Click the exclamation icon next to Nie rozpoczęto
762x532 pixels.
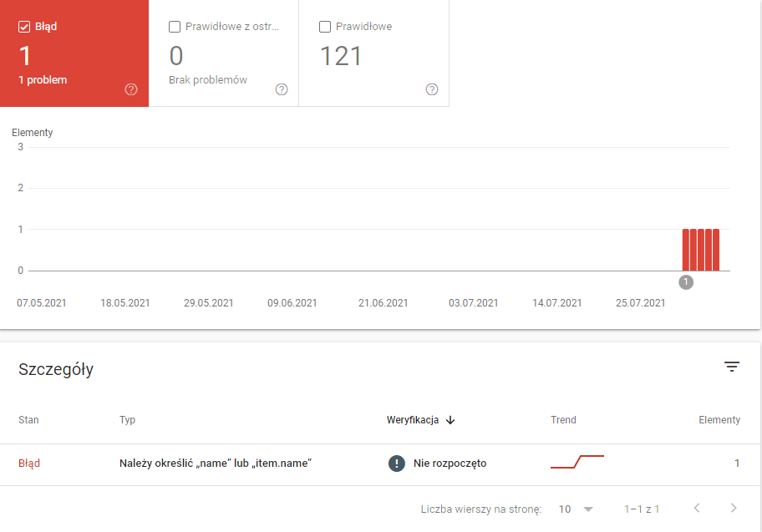pyautogui.click(x=397, y=464)
